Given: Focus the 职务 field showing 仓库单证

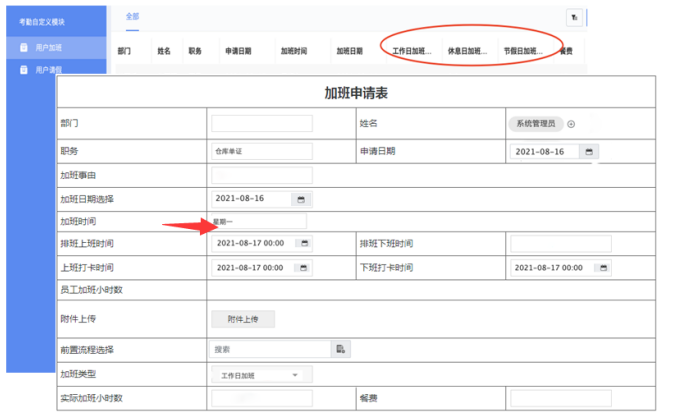Looking at the screenshot, I should pyautogui.click(x=262, y=151).
